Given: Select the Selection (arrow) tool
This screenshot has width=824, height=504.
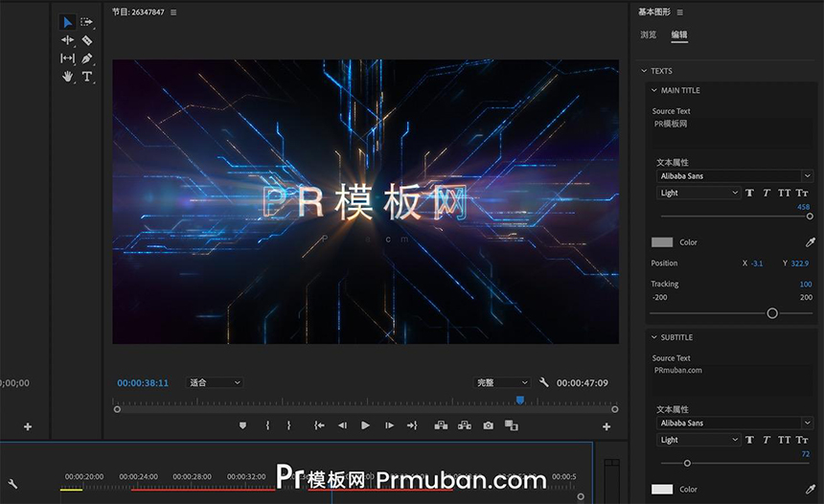Looking at the screenshot, I should coord(68,22).
